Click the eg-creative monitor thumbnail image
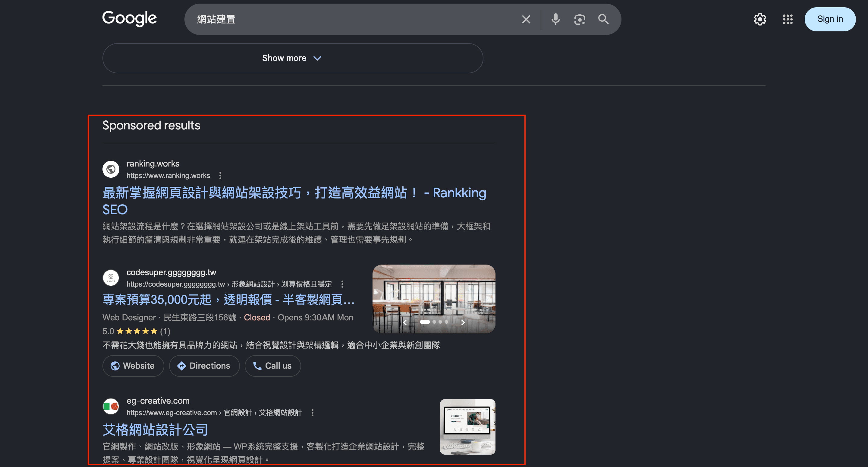 point(467,427)
